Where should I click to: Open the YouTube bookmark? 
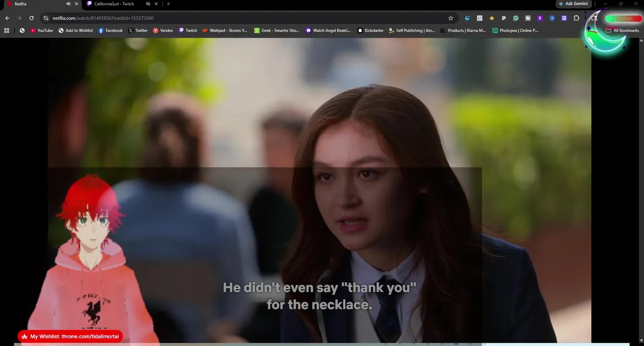click(42, 30)
